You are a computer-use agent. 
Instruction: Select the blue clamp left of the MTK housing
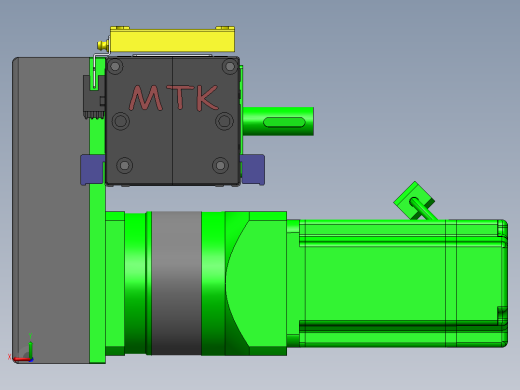click(92, 169)
